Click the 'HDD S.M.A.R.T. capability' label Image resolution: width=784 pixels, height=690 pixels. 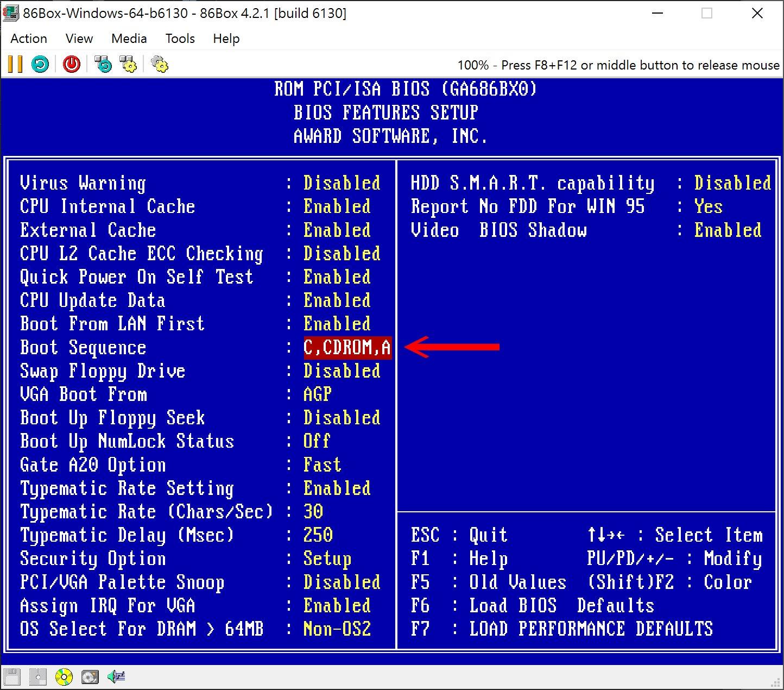[533, 183]
